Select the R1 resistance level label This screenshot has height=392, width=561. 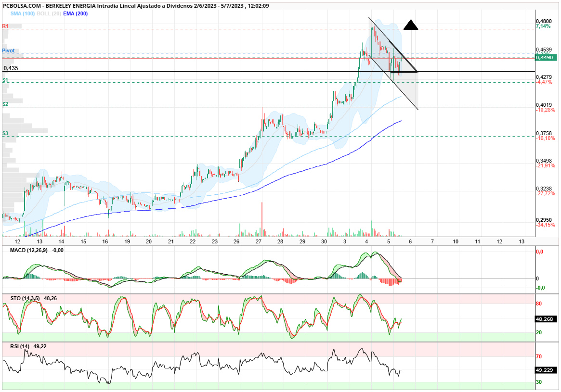click(5, 26)
